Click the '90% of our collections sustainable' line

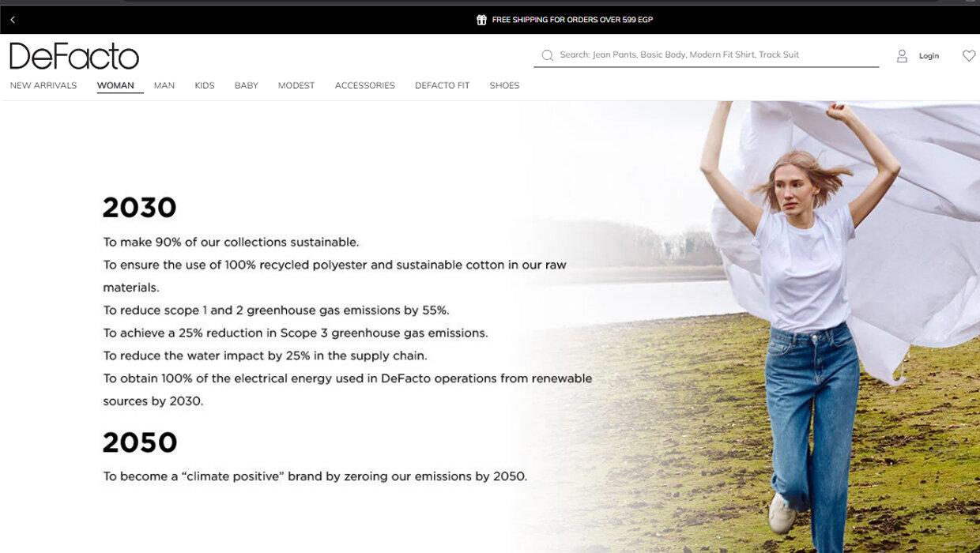[231, 242]
